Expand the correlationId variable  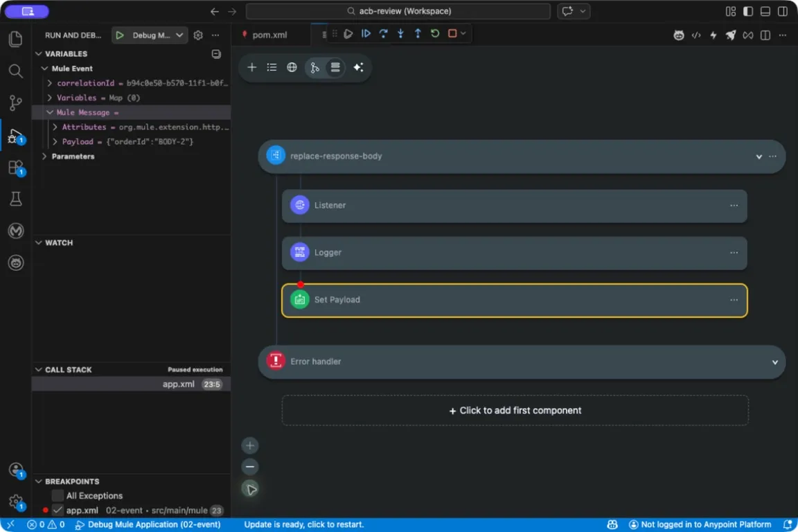click(50, 83)
